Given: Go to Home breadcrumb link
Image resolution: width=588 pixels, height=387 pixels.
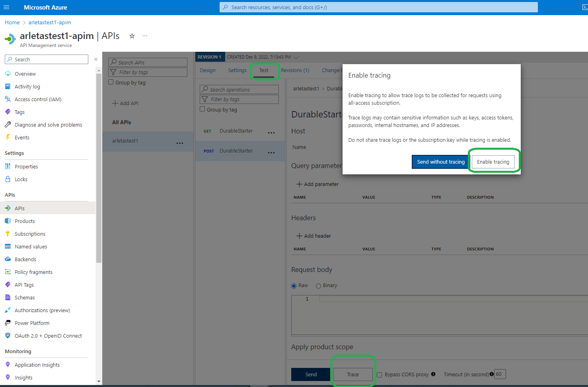Looking at the screenshot, I should click(12, 23).
